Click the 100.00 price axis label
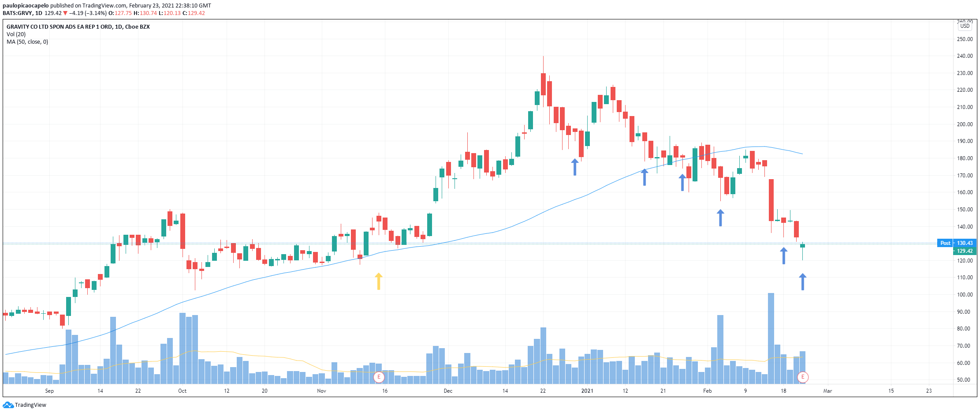Viewport: 980px width, 413px height. pos(965,295)
